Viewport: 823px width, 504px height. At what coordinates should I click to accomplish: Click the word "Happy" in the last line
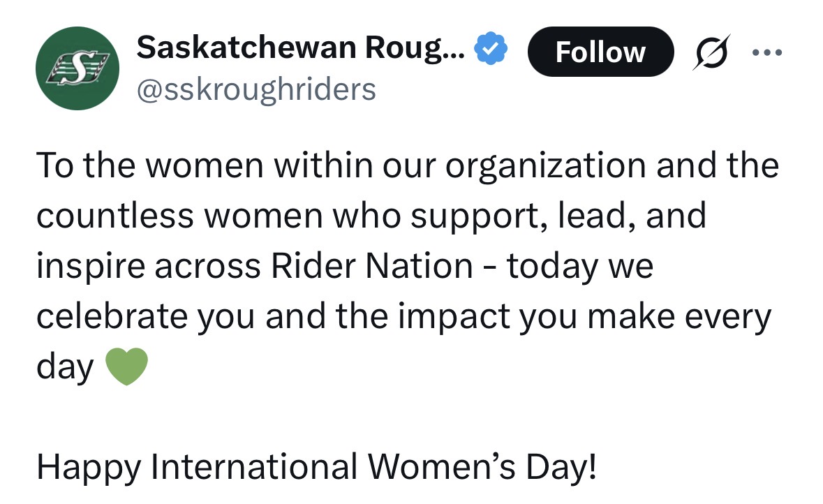[x=88, y=466]
